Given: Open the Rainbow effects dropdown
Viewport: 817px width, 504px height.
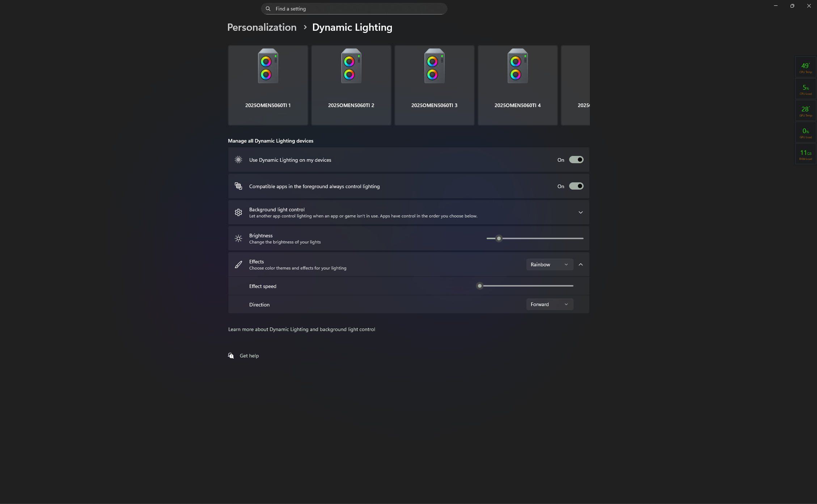Looking at the screenshot, I should click(x=549, y=264).
